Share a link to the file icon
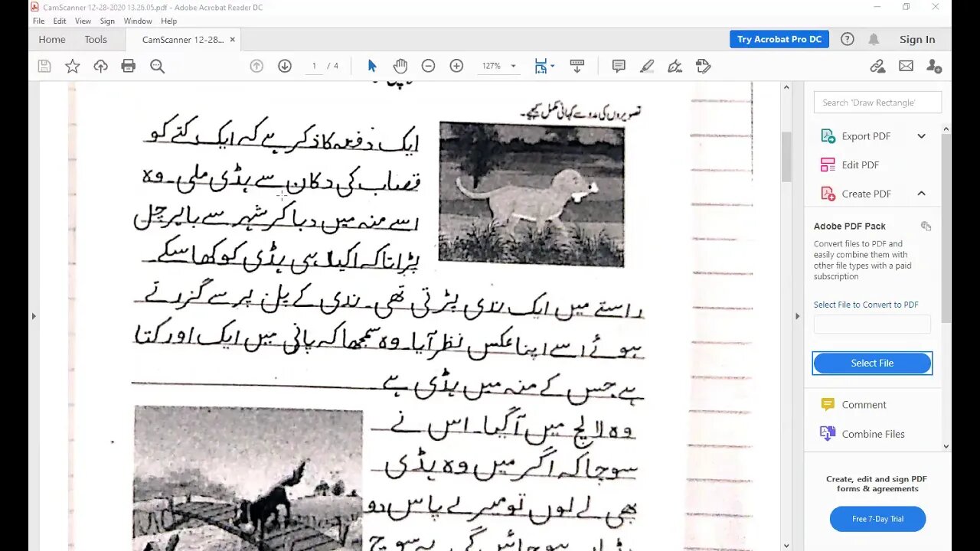 (x=877, y=67)
